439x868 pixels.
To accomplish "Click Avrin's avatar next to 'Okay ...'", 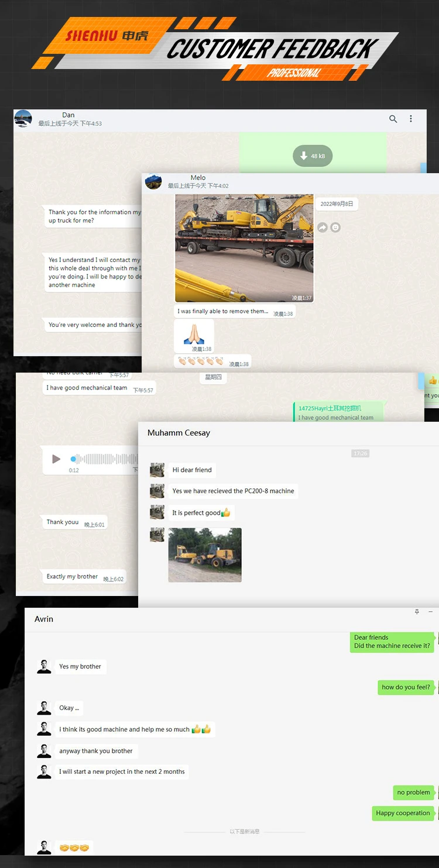I will [44, 708].
